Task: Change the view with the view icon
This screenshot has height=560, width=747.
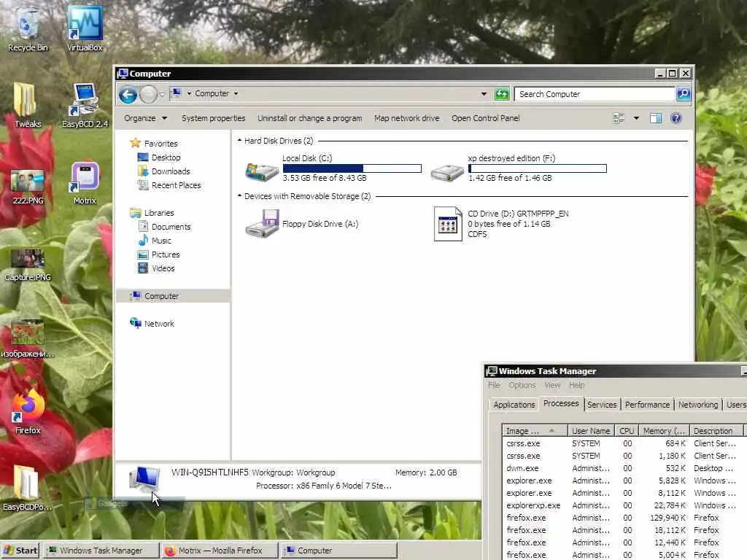Action: (x=619, y=118)
